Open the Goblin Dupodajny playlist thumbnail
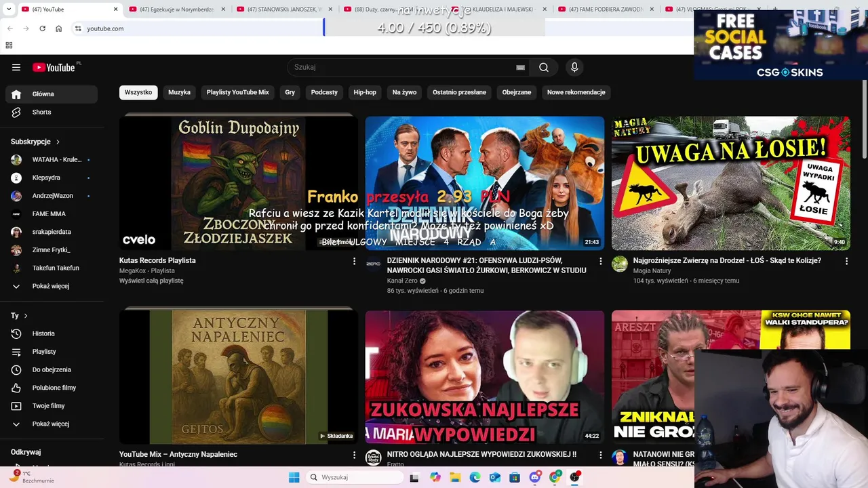This screenshot has height=488, width=868. (239, 183)
